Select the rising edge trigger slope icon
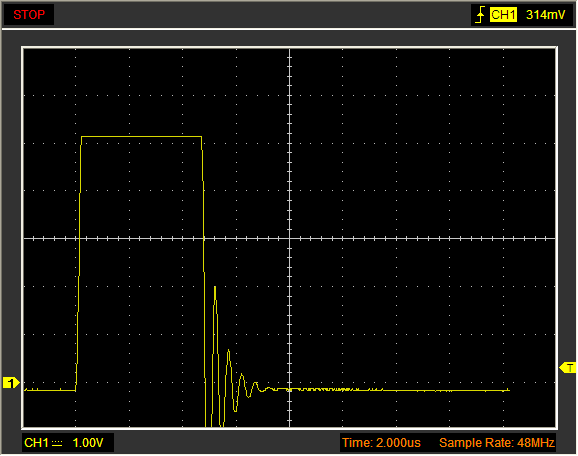Viewport: 578px width, 456px height. 480,15
